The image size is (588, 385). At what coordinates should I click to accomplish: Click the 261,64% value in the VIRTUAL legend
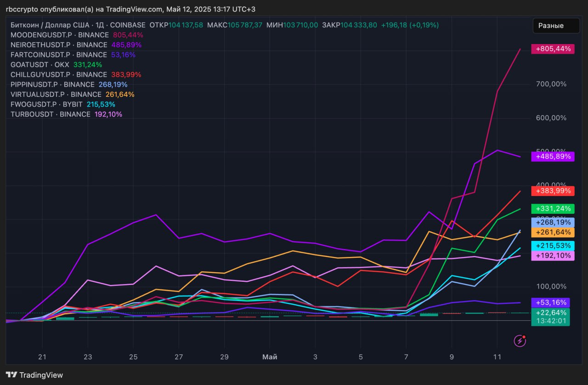(x=120, y=95)
